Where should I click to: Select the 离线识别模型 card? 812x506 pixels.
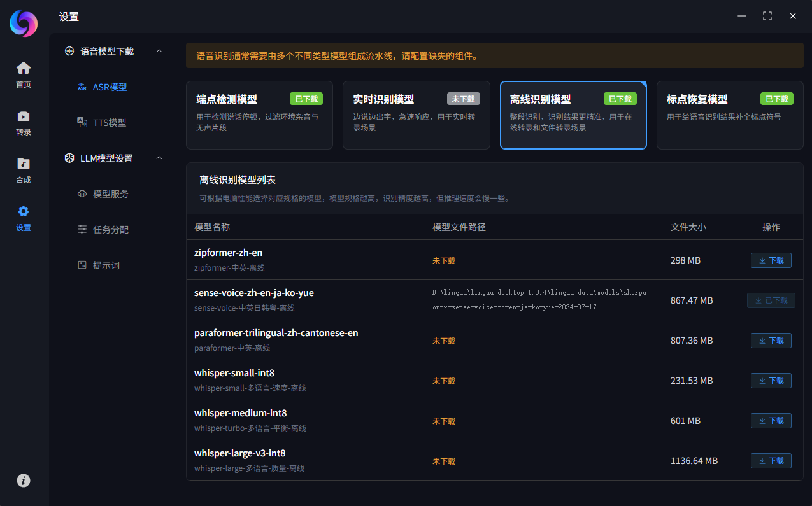click(x=573, y=115)
